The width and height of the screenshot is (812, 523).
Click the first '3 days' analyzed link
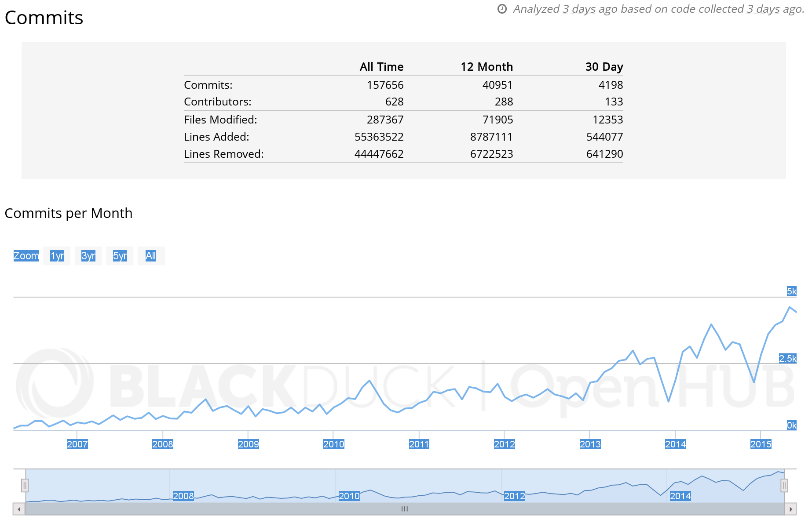[578, 9]
